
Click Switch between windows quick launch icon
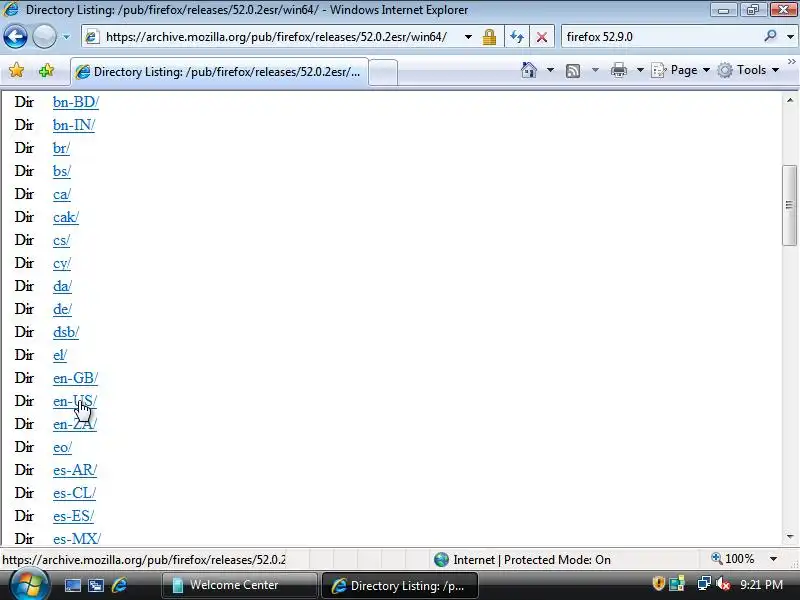tap(96, 585)
